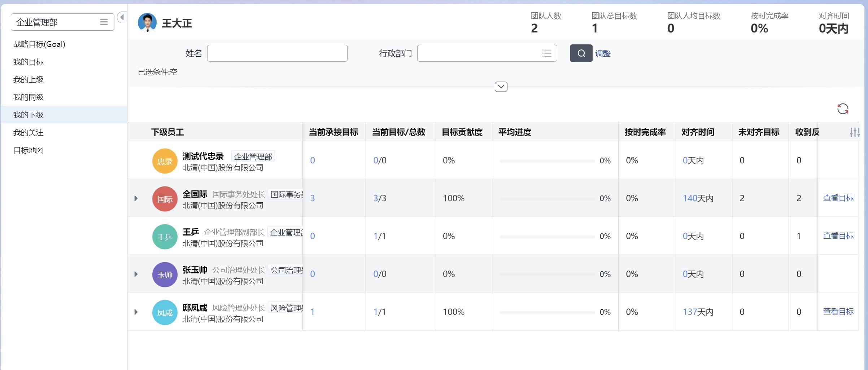Click the 调整 link
The image size is (868, 370).
pos(603,53)
